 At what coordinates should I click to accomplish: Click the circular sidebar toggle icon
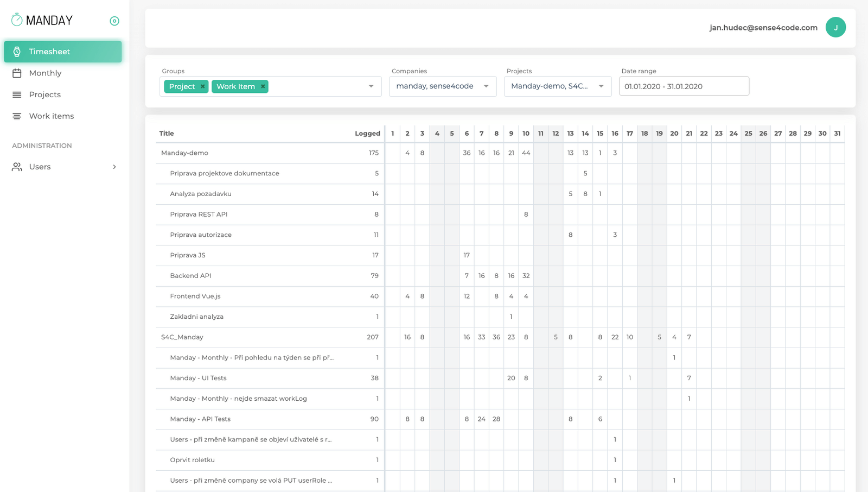114,21
